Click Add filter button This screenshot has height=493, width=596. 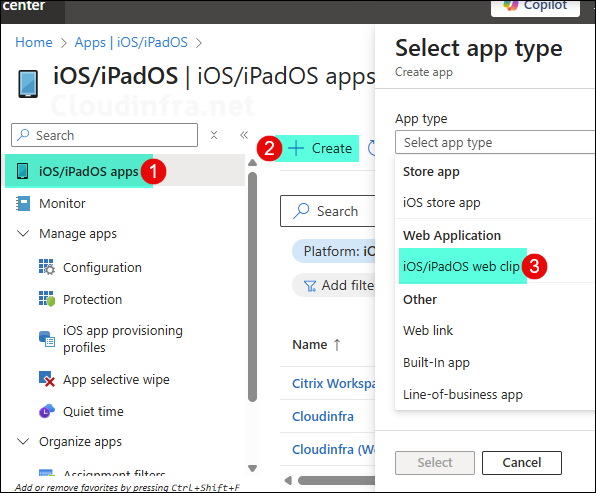[334, 285]
